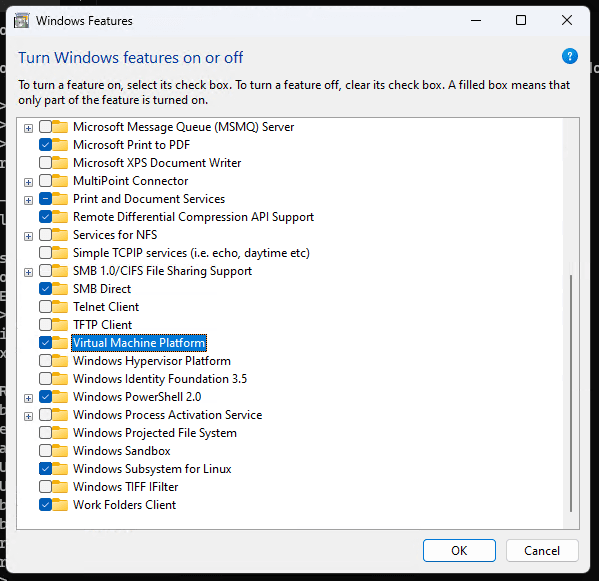This screenshot has height=581, width=599.
Task: Click the Cancel button
Action: [542, 550]
